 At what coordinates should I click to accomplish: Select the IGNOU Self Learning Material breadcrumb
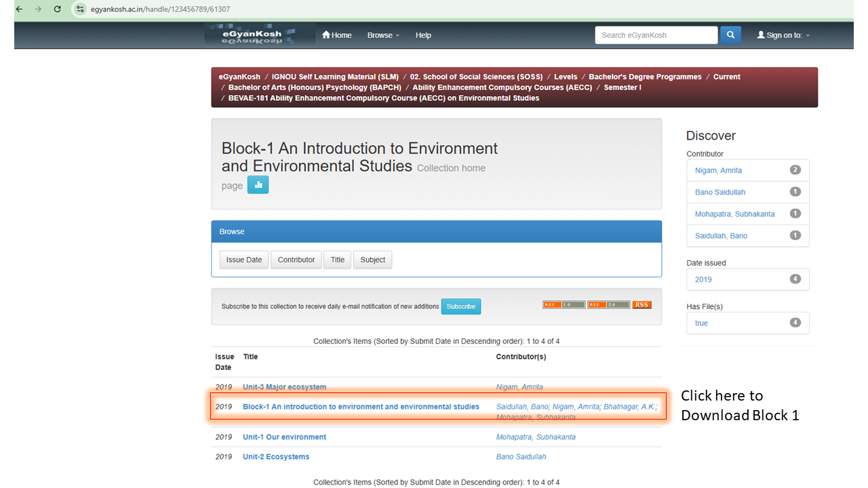(335, 76)
